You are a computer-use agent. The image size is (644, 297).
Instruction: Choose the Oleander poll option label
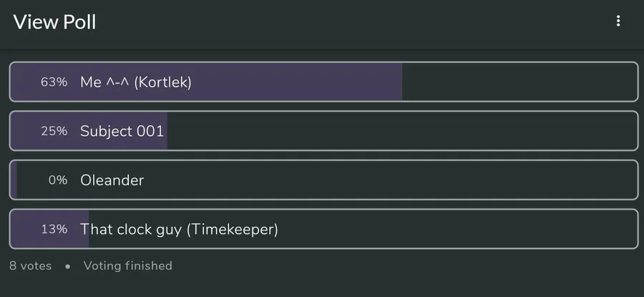point(112,180)
